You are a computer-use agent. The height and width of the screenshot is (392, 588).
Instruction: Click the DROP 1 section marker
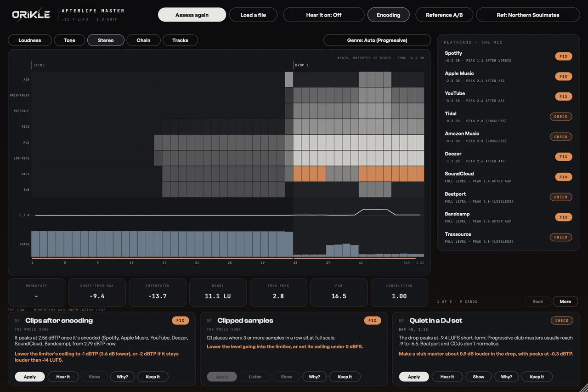coord(302,65)
